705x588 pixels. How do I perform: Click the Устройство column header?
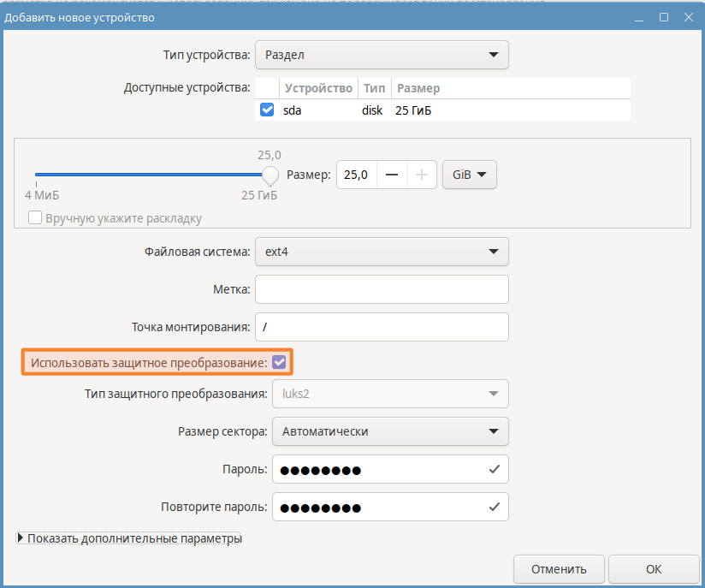pos(318,88)
